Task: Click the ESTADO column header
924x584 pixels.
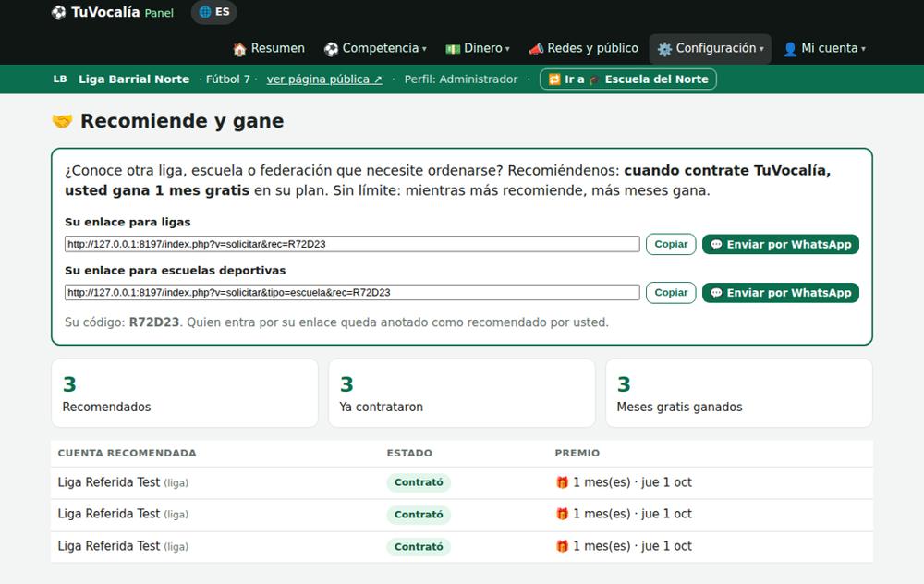Action: pyautogui.click(x=409, y=453)
